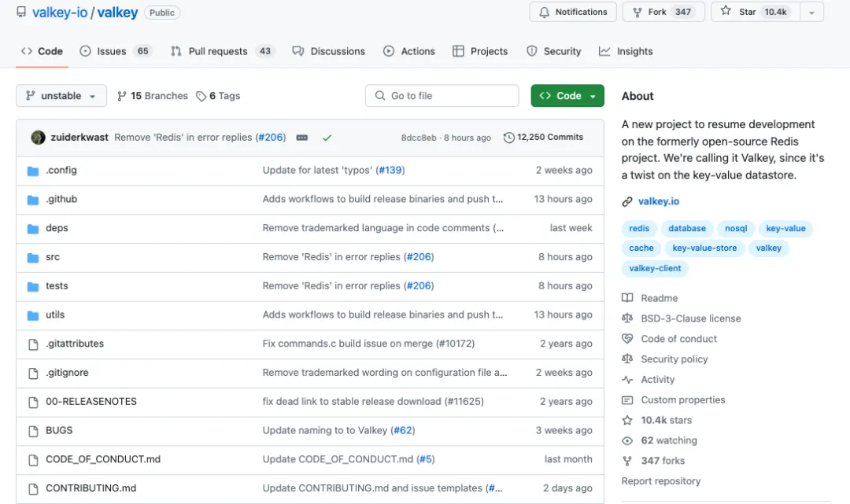Screen dimensions: 850x504
Task: Click the zuiderkwast avatar icon
Action: point(38,138)
